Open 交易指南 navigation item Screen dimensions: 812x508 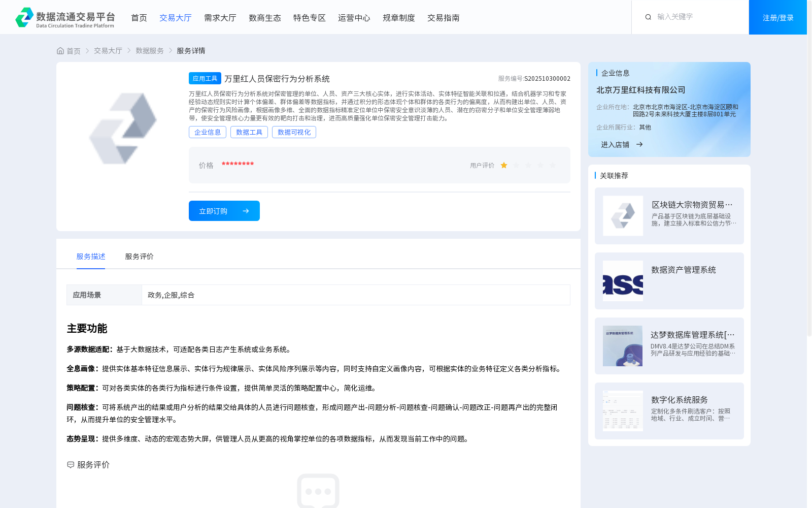[x=444, y=18]
